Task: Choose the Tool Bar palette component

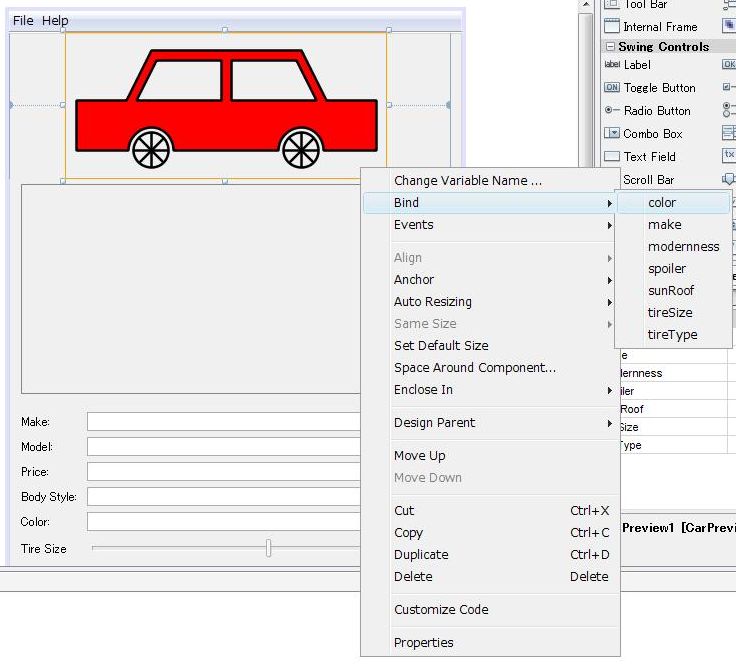Action: (x=645, y=5)
